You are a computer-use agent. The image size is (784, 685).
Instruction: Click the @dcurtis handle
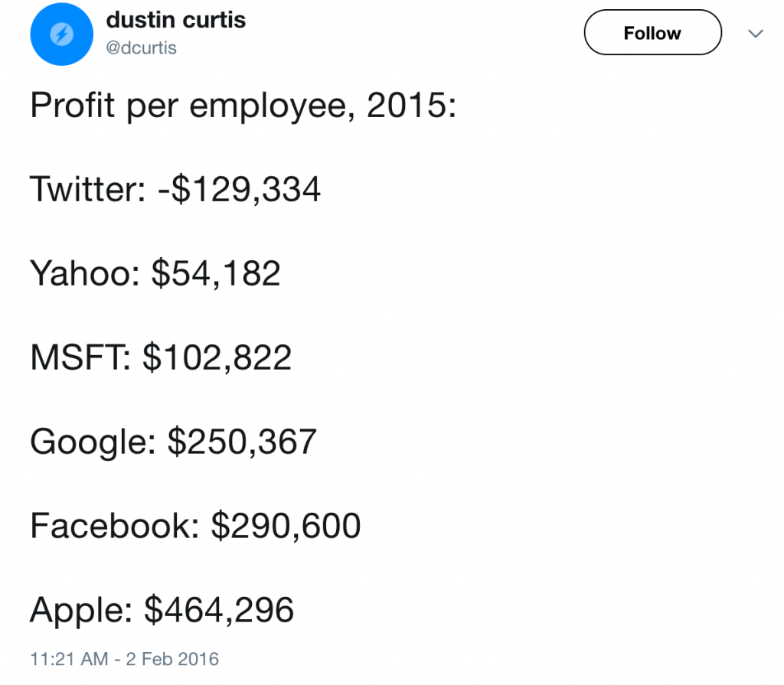coord(141,47)
